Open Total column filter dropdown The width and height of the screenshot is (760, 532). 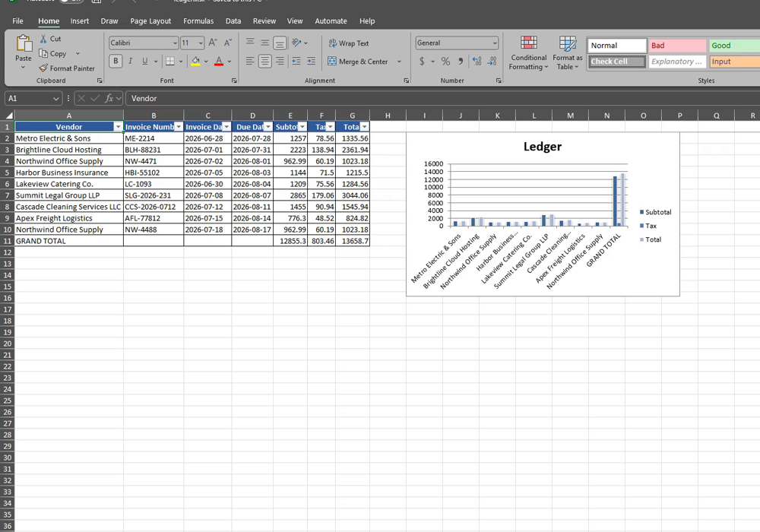(x=364, y=127)
